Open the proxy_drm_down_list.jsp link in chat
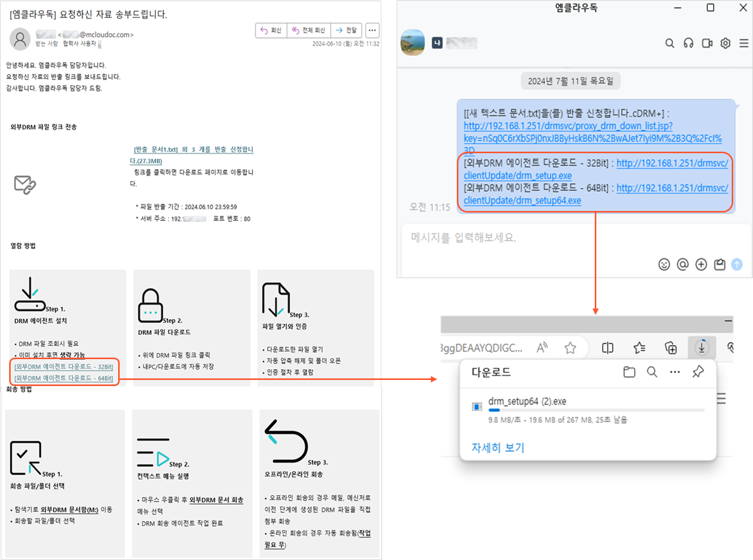This screenshot has height=560, width=753. click(x=593, y=138)
